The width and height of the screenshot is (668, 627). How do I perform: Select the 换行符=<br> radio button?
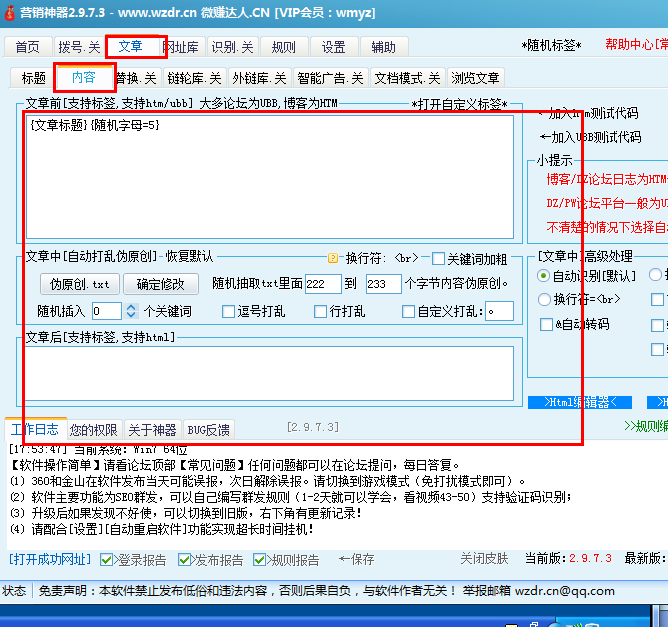(x=544, y=300)
